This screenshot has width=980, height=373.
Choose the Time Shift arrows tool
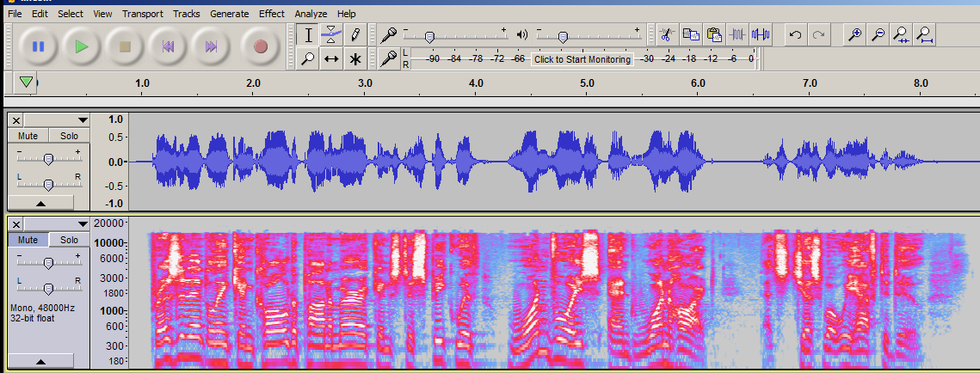click(331, 58)
